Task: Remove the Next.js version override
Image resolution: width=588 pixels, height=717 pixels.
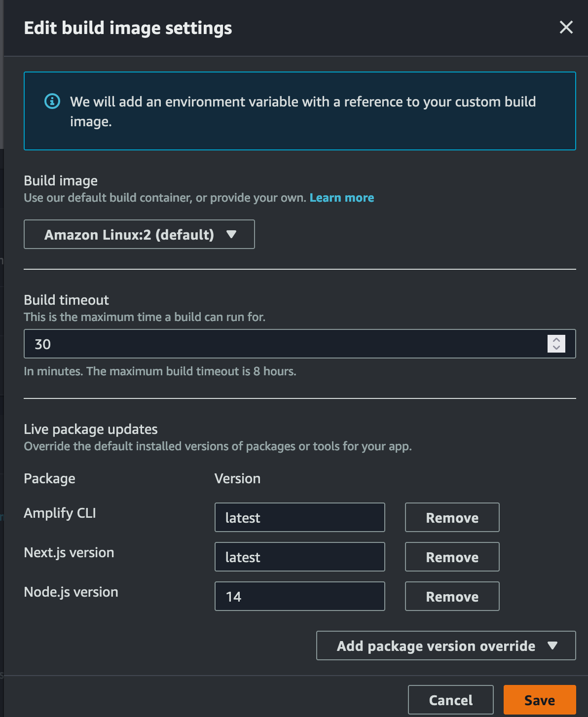Action: click(x=451, y=557)
